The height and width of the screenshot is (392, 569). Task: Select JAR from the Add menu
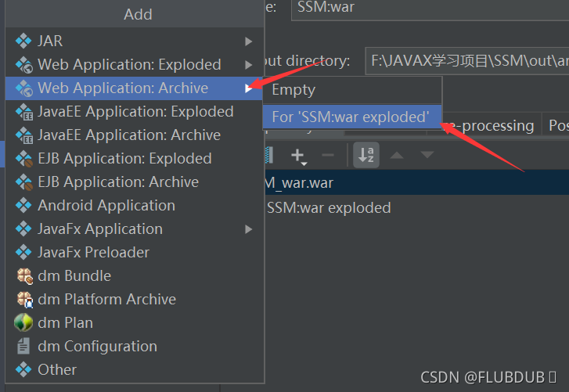135,41
